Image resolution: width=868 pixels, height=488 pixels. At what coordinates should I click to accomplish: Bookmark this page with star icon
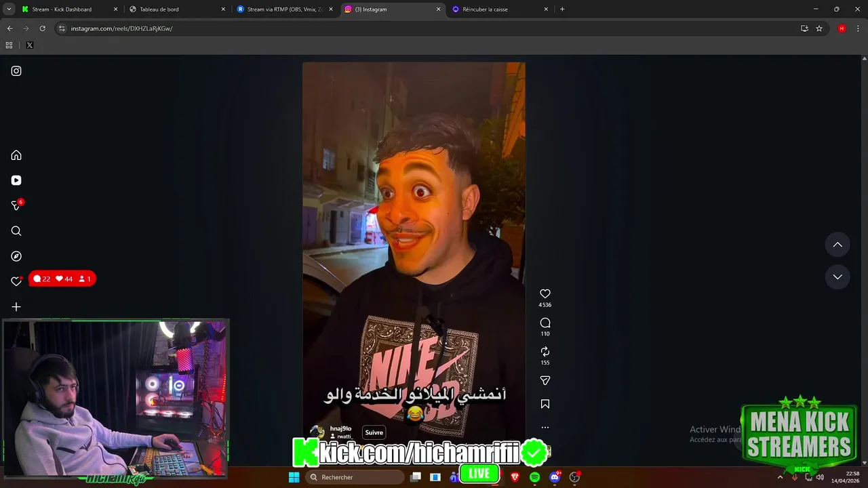point(819,28)
